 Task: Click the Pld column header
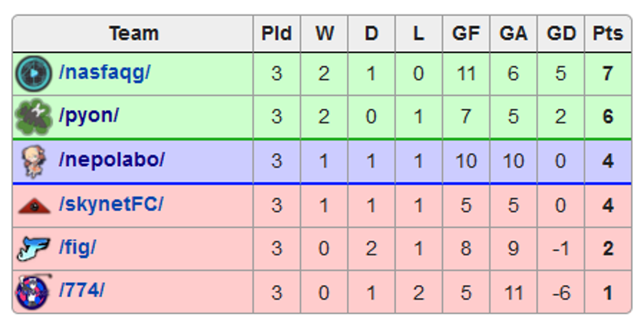coord(277,34)
